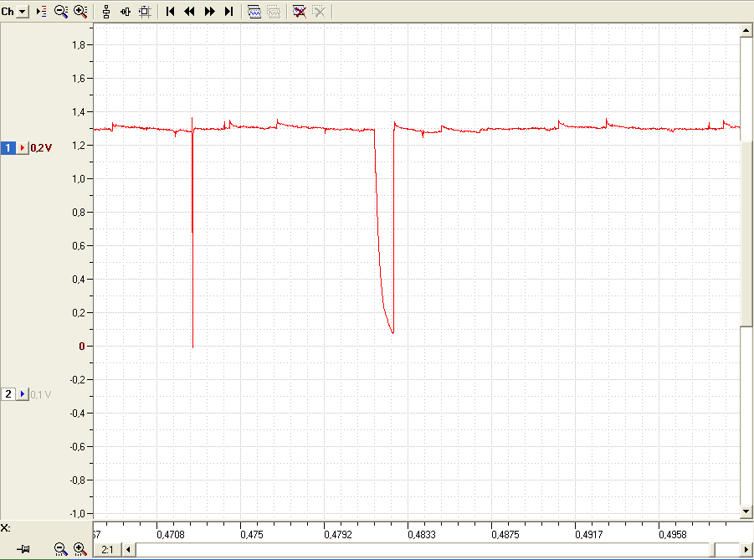Click the horizontal scrollbar right arrow

tap(746, 549)
